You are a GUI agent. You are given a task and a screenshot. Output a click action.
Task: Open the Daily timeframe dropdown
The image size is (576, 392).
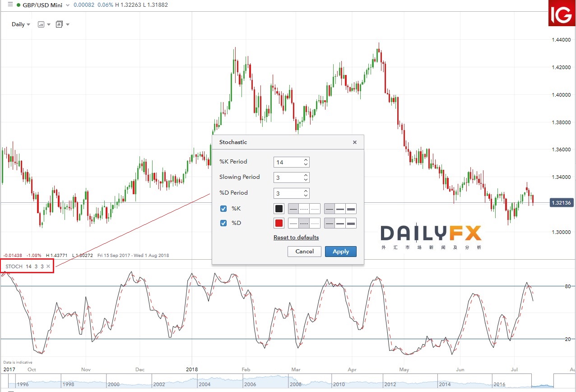[x=21, y=24]
